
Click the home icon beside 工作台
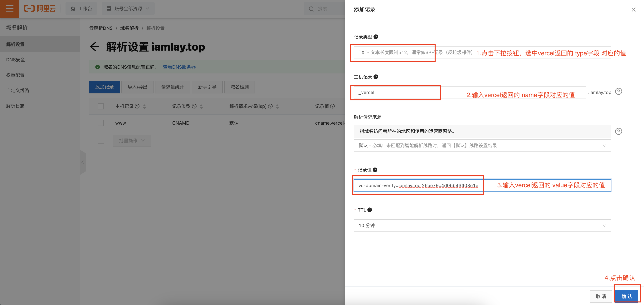[x=73, y=9]
